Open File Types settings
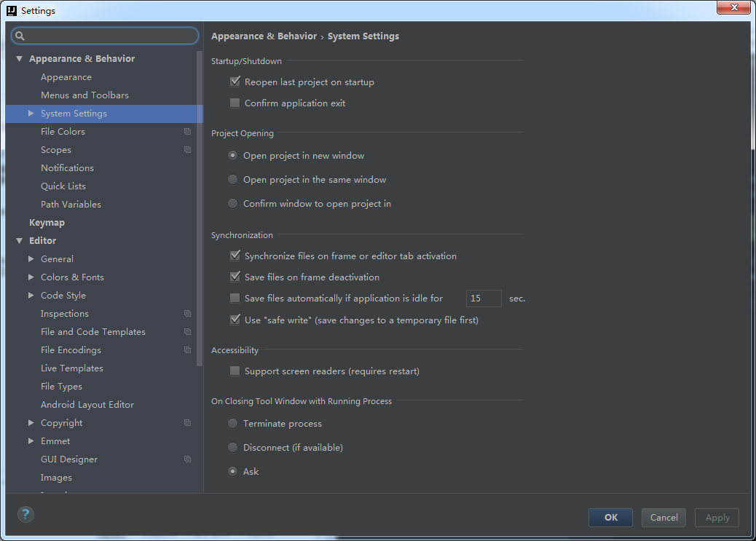The width and height of the screenshot is (756, 541). click(61, 387)
